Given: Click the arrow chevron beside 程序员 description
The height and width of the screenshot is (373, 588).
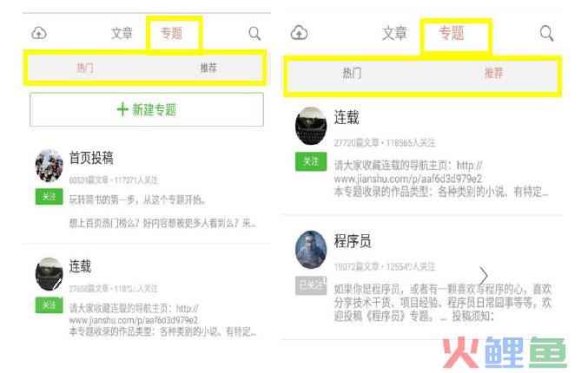Looking at the screenshot, I should tap(484, 276).
